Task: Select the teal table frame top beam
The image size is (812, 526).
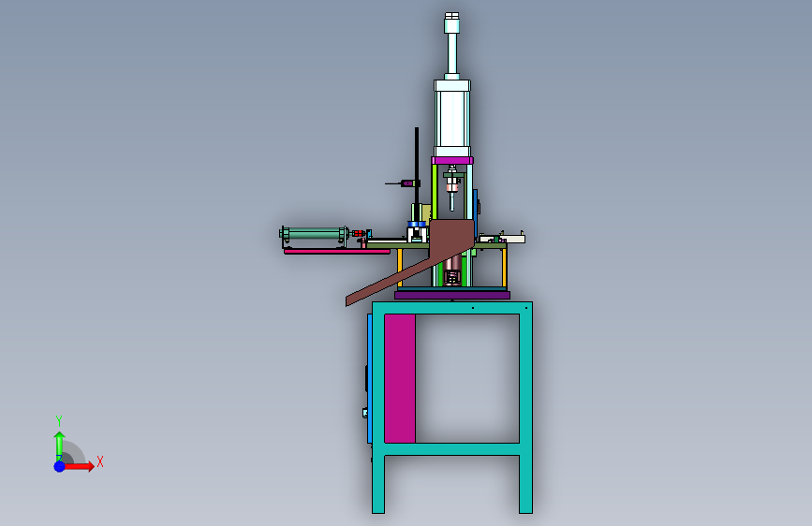Action: coord(452,308)
